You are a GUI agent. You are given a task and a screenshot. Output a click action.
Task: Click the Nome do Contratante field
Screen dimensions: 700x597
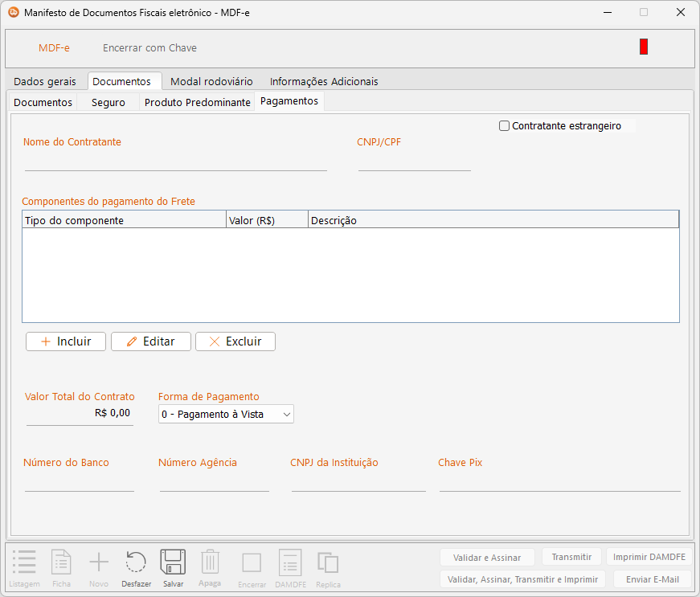(175, 162)
